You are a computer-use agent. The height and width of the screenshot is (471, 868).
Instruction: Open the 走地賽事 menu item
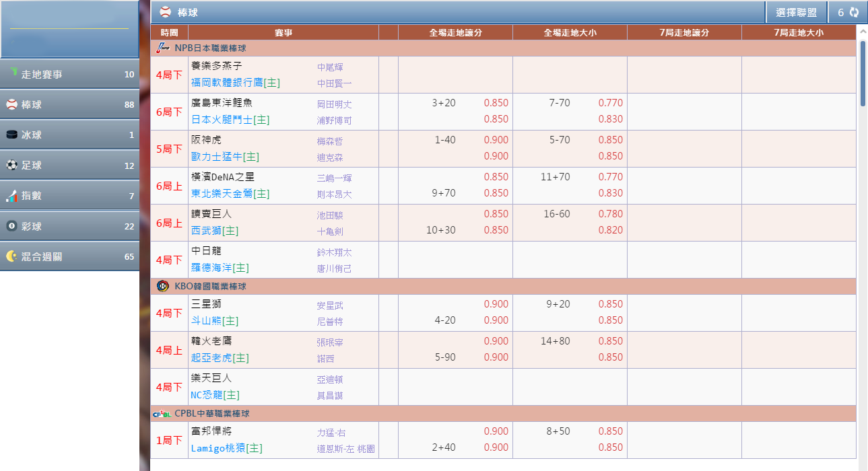click(x=70, y=74)
